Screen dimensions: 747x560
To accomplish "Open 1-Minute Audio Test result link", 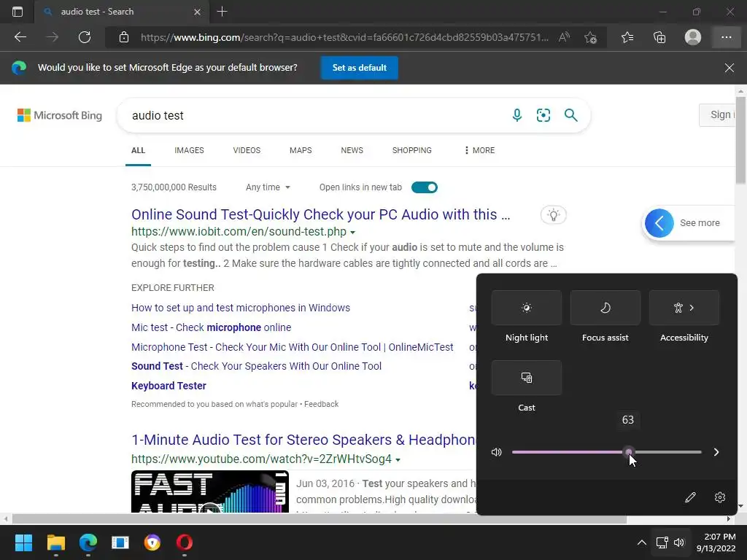I will [x=304, y=440].
